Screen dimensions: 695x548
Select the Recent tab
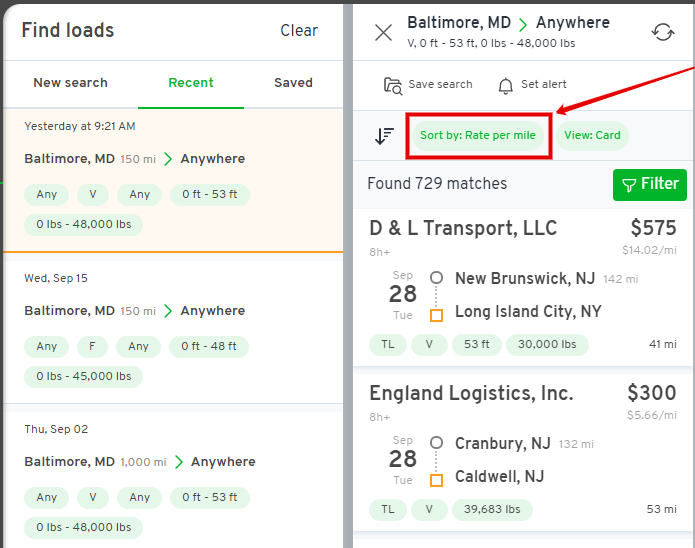(191, 83)
